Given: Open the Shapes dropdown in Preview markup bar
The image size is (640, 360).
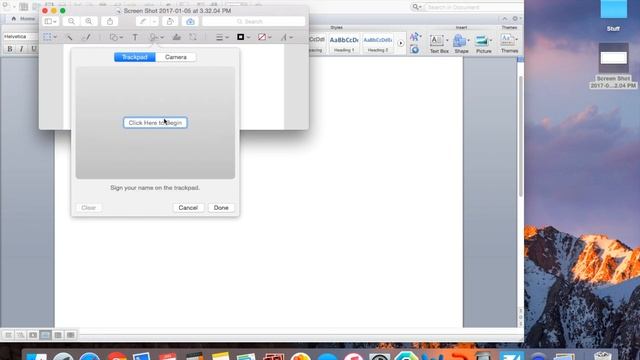Looking at the screenshot, I should coord(116,37).
